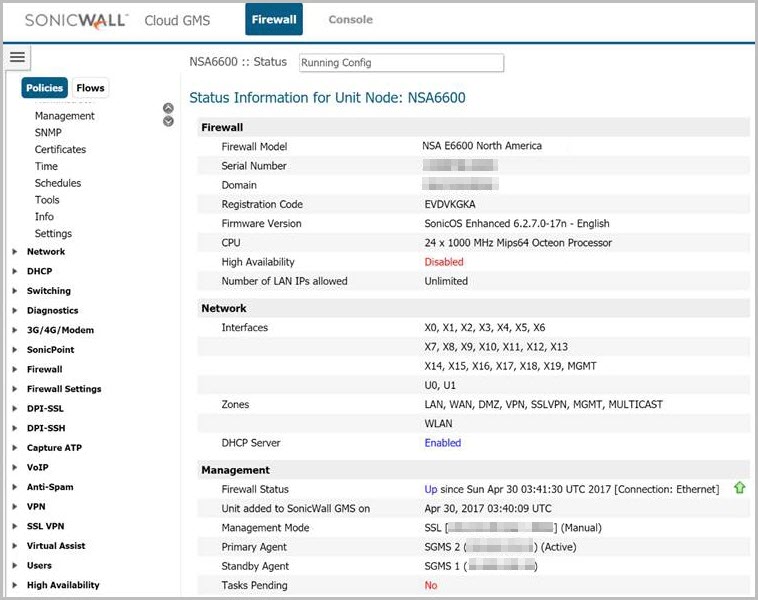Click the Unlimited LAN IPs value
The width and height of the screenshot is (758, 600).
coord(446,281)
